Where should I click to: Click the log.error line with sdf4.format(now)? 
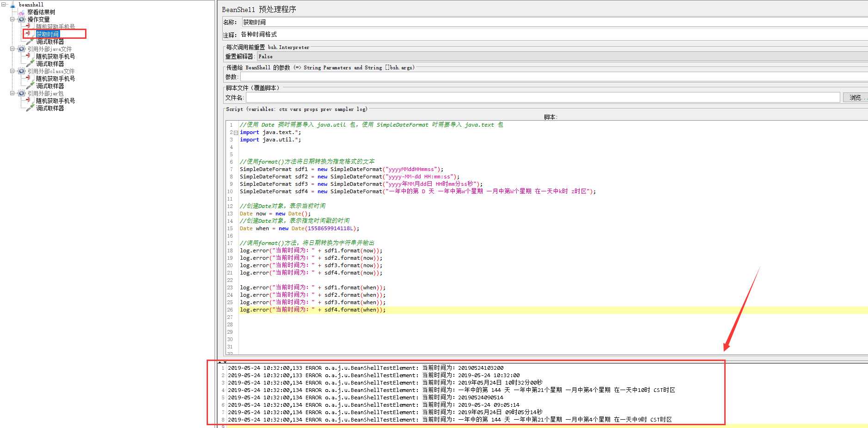(311, 273)
